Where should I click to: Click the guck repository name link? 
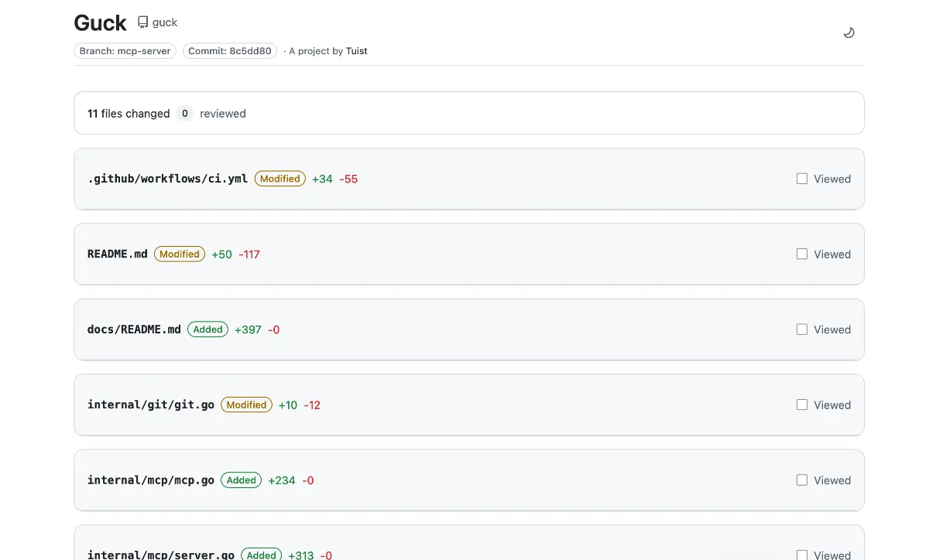click(x=163, y=22)
